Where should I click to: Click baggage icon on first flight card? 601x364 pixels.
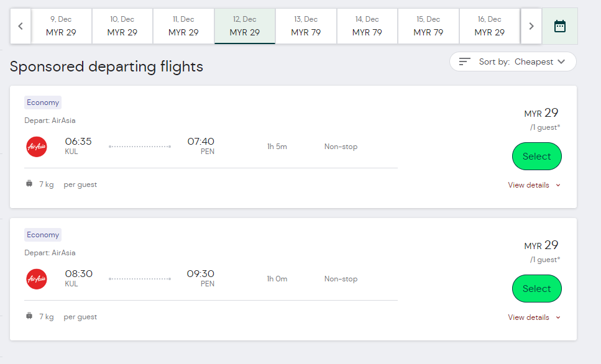(29, 184)
